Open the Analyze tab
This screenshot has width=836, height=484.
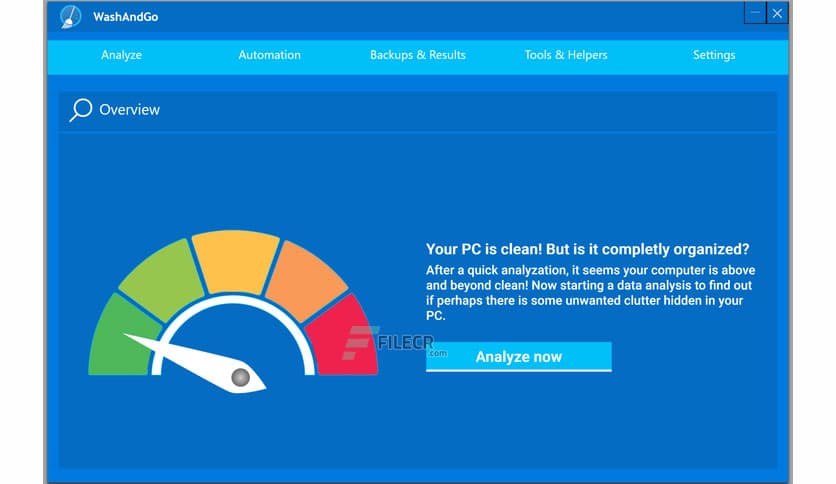(122, 55)
